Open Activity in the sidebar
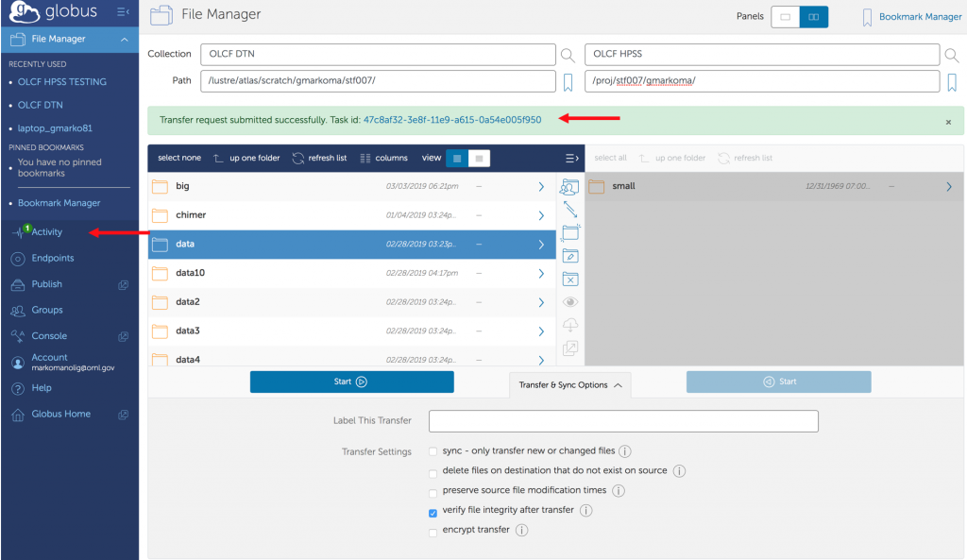This screenshot has height=560, width=967. 46,232
